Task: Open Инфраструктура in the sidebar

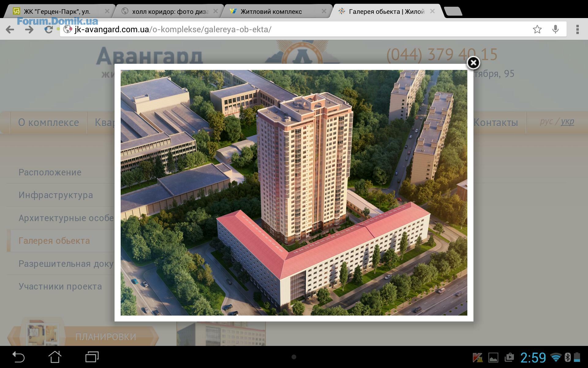Action: (x=55, y=195)
